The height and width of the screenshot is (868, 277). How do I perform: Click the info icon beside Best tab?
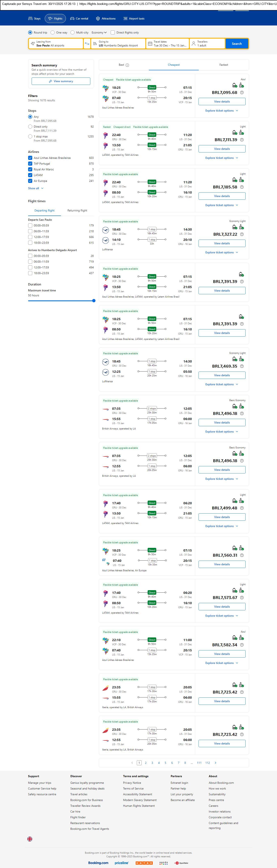click(127, 65)
